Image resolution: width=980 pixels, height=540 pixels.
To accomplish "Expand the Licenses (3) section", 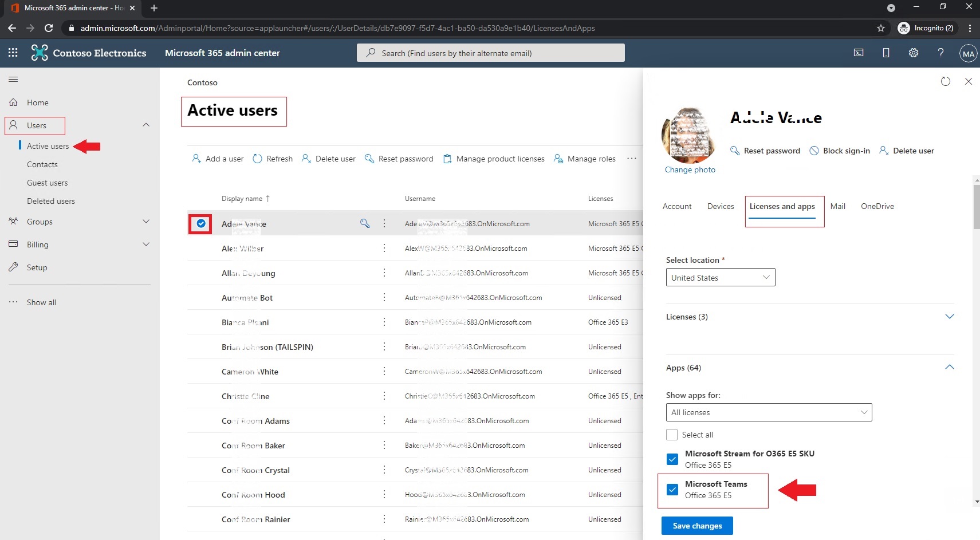I will 949,317.
